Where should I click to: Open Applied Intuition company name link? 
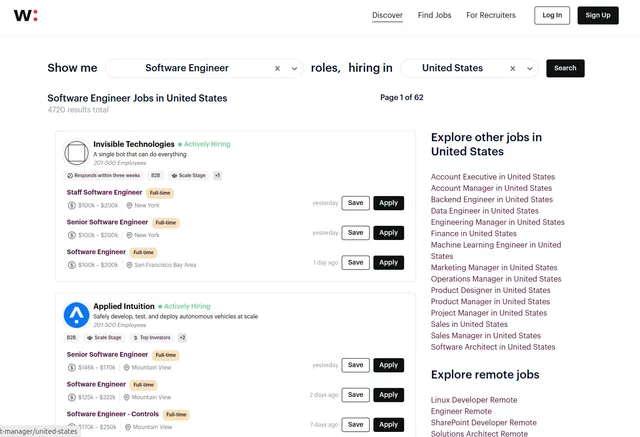[124, 306]
